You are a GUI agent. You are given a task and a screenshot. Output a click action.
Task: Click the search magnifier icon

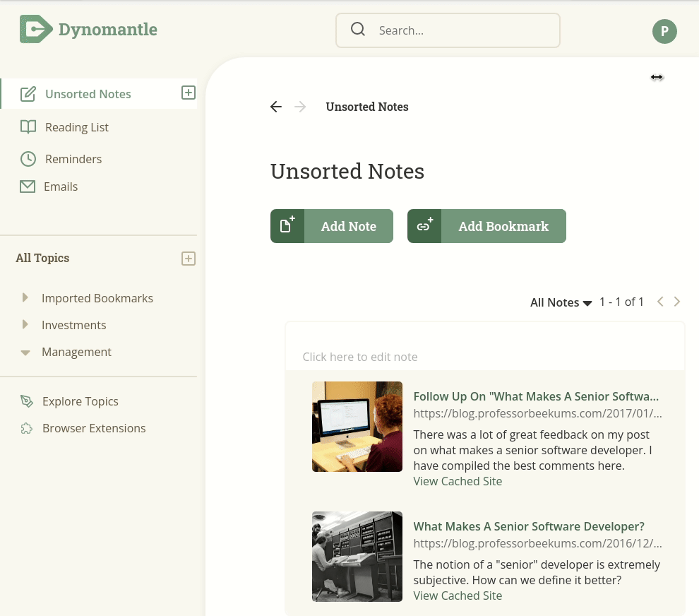point(357,30)
